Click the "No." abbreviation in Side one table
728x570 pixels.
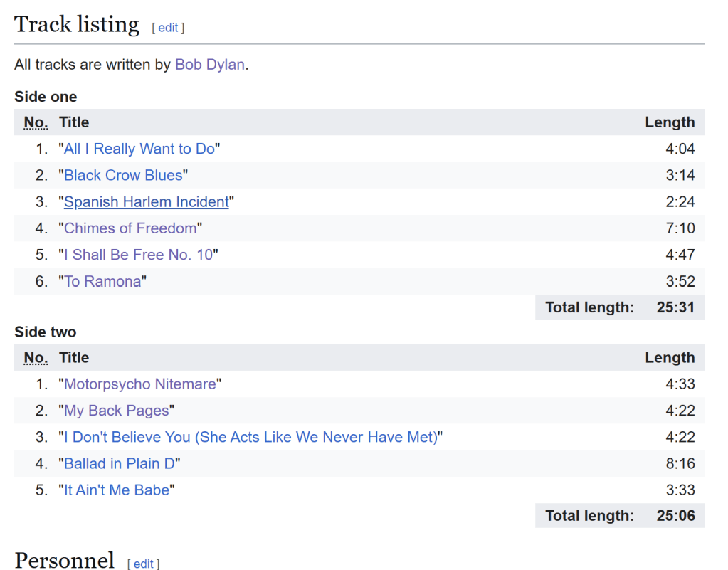36,122
